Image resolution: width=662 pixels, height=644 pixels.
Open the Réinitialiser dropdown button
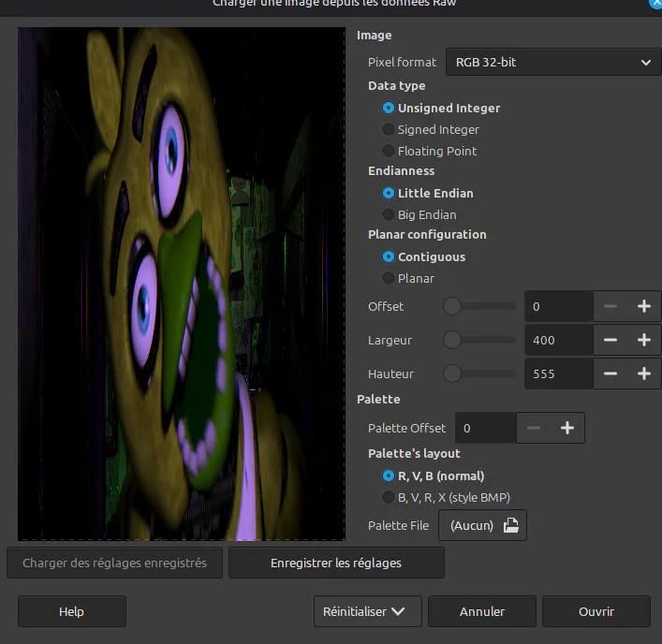click(368, 611)
